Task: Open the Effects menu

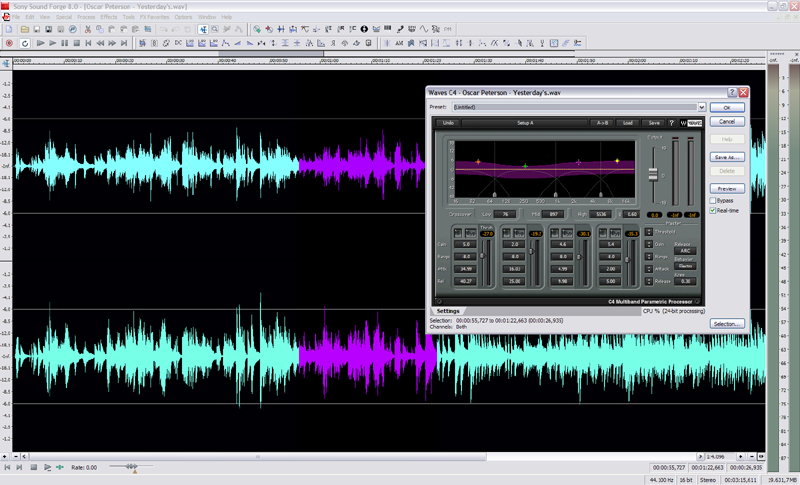Action: pos(109,17)
